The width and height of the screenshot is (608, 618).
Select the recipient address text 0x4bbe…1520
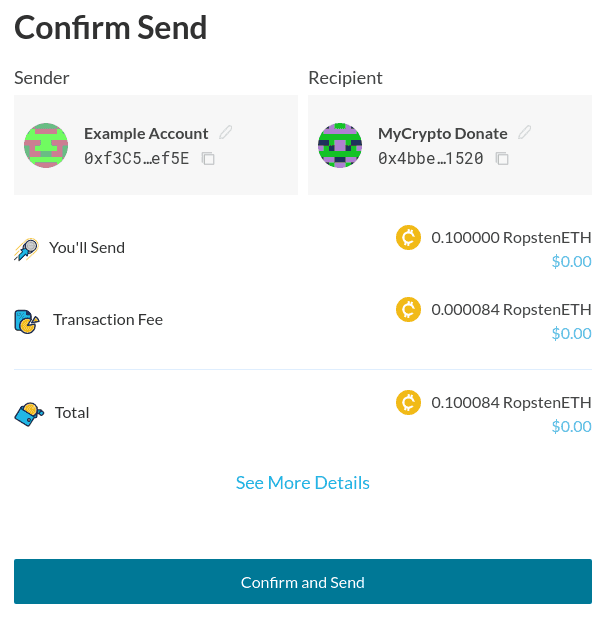click(x=431, y=158)
